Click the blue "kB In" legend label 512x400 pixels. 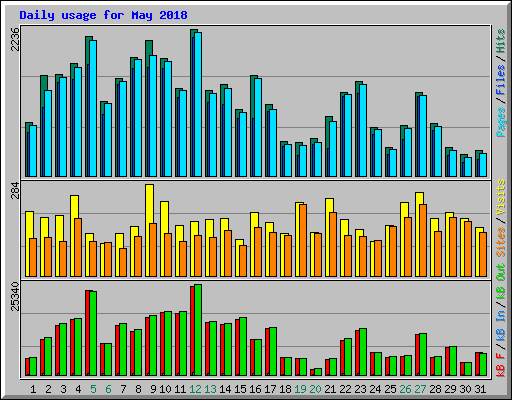coord(501,326)
